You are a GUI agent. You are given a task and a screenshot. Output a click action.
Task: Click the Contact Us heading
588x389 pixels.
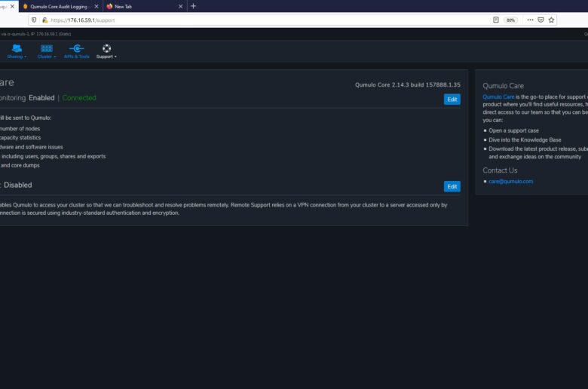pos(500,170)
